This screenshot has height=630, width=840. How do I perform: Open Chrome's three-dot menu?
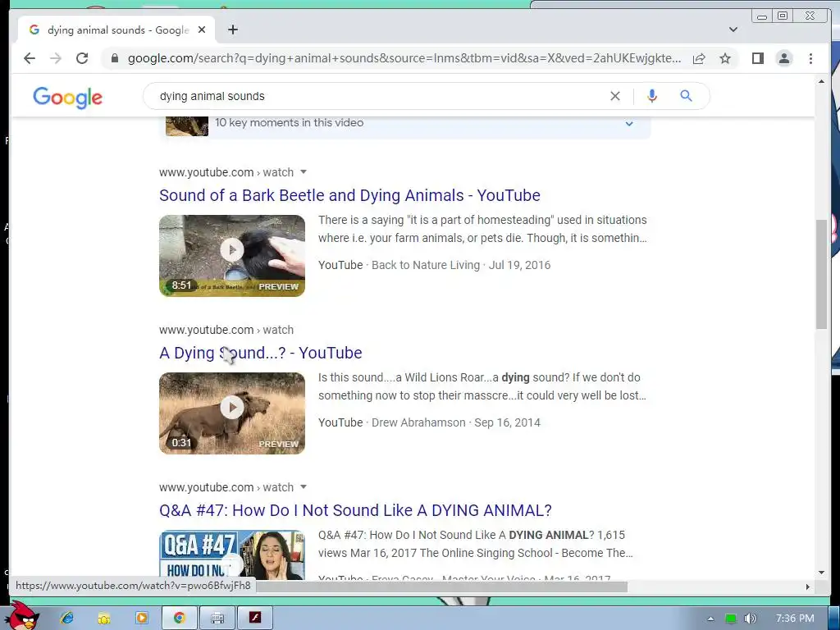click(x=810, y=58)
